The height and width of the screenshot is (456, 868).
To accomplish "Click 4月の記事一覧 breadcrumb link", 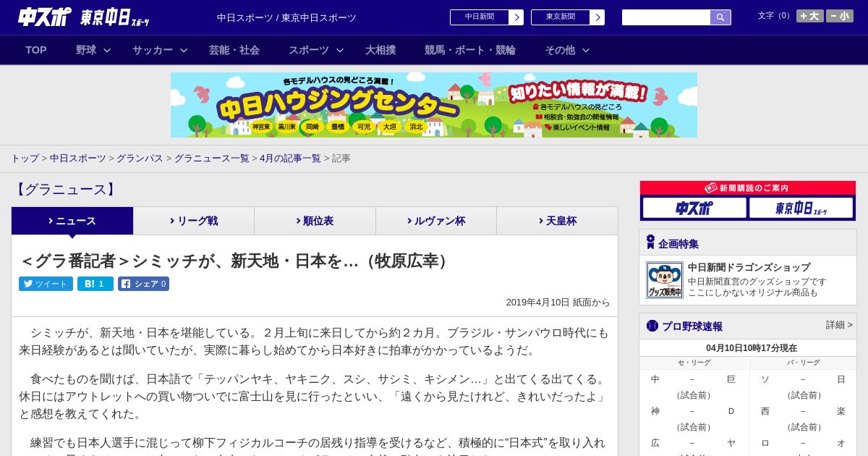I will (x=290, y=159).
